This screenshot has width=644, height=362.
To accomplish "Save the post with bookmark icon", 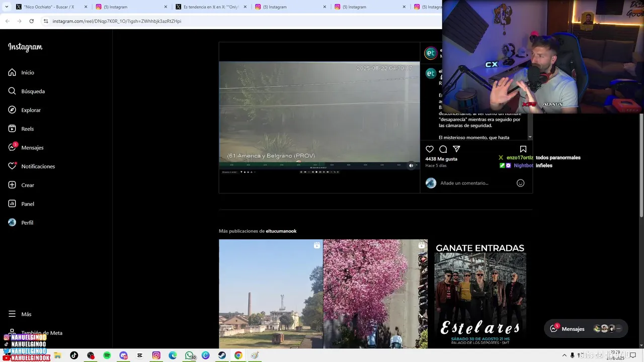I will 523,149.
